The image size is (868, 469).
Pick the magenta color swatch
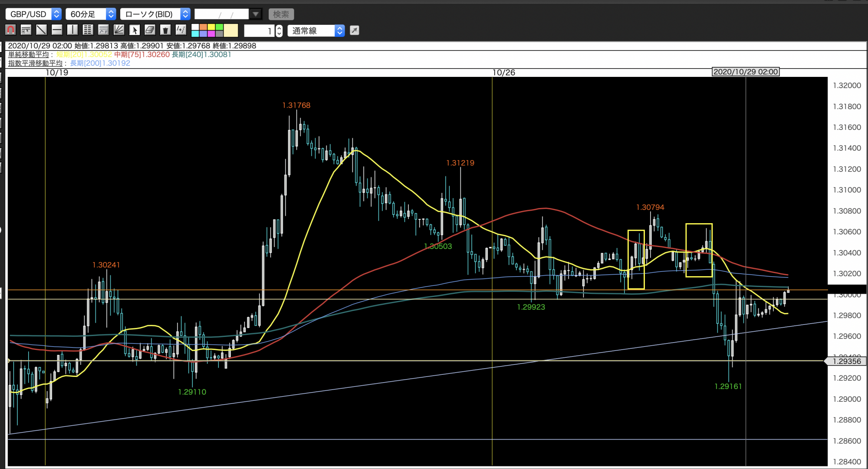click(211, 33)
